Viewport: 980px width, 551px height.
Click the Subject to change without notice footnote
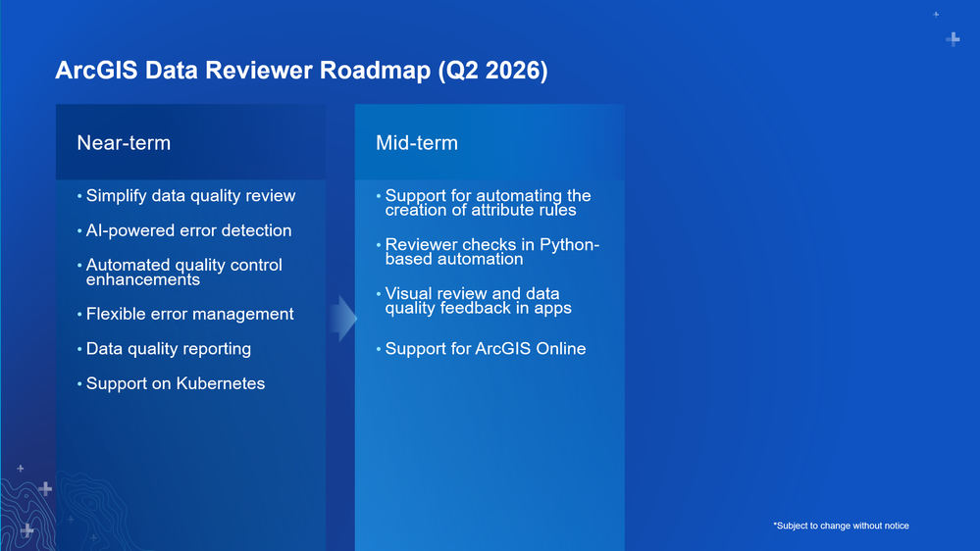click(x=842, y=526)
